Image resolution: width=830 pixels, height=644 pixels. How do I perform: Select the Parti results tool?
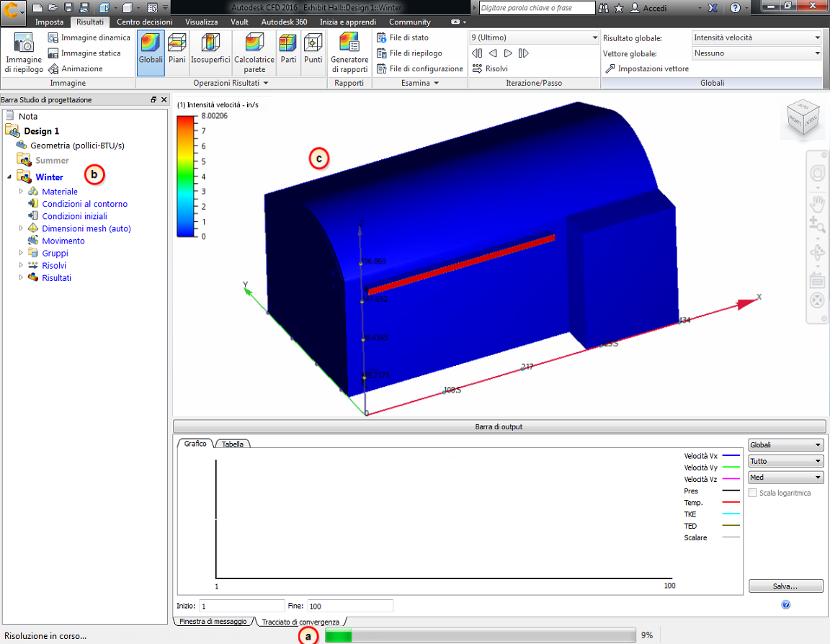288,53
